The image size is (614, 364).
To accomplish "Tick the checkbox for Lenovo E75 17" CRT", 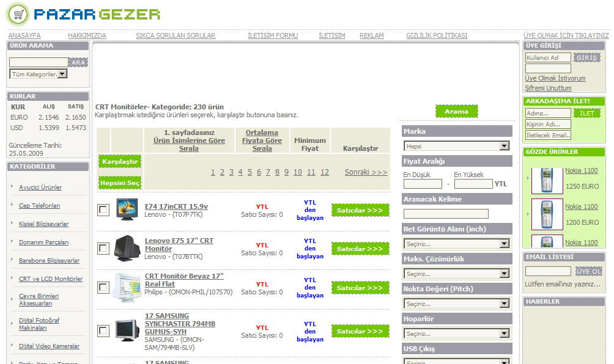I will (103, 249).
